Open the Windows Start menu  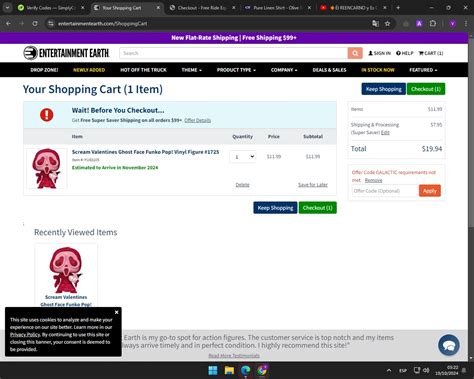point(213,370)
